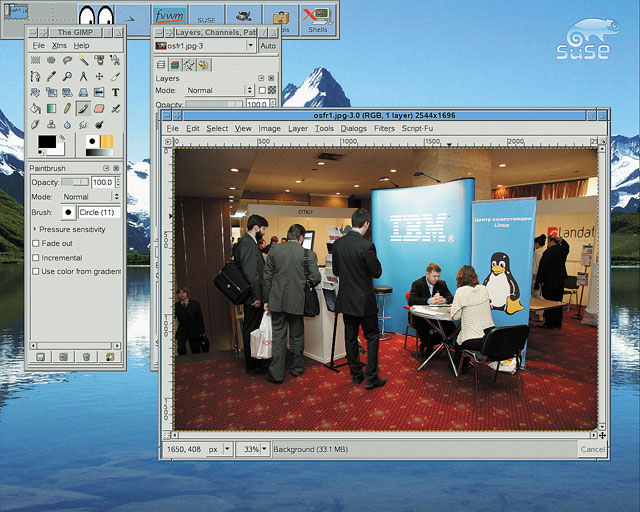The height and width of the screenshot is (512, 640).
Task: Open Help menu in The GIMP toolbox
Action: tap(81, 45)
